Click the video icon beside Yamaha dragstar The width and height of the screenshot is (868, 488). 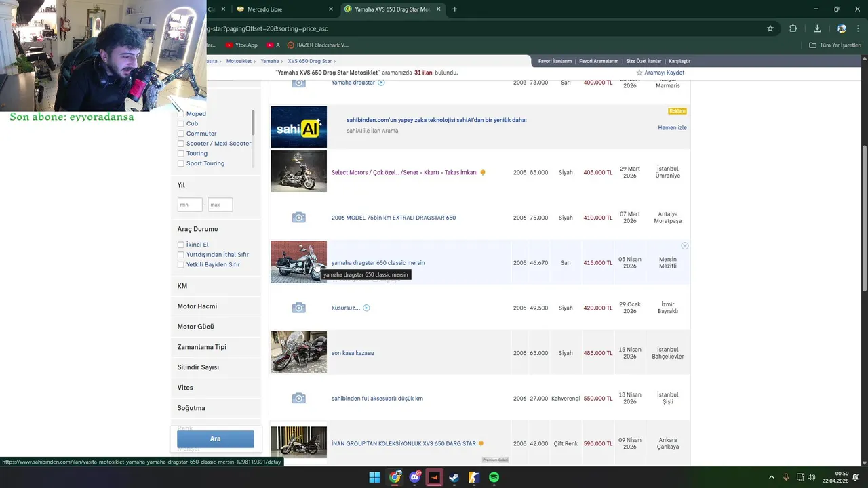coord(381,83)
